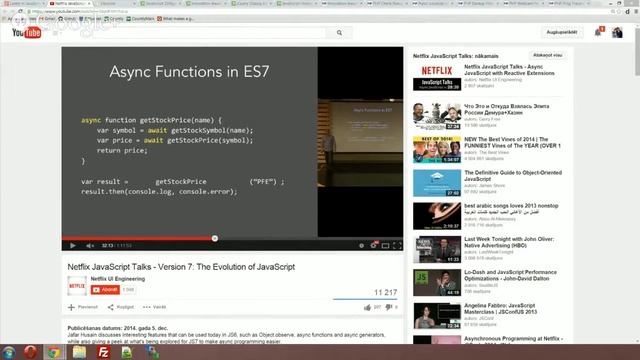Image resolution: width=640 pixels, height=360 pixels.
Task: Click the blue Object-Oriented JavaScript thumbnail
Action: point(437,183)
